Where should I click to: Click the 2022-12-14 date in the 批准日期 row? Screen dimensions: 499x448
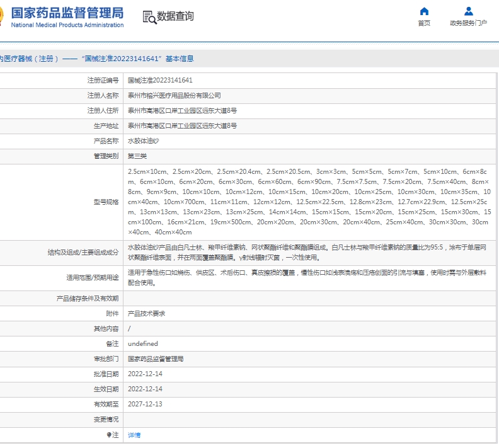145,374
